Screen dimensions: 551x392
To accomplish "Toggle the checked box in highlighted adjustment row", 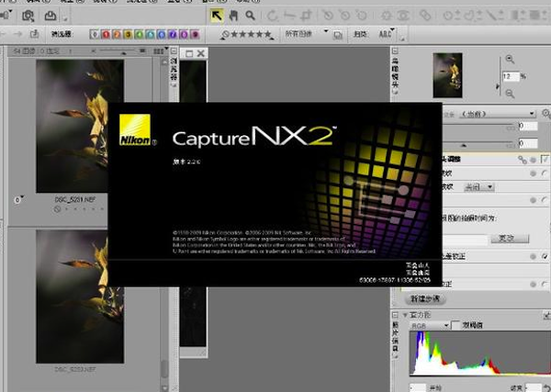I will point(545,160).
